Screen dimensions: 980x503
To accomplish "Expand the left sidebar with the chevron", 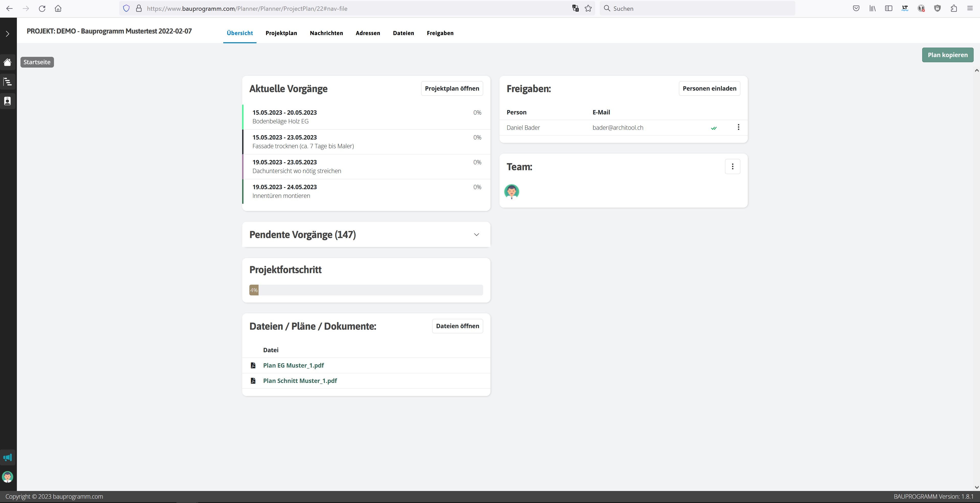I will (x=8, y=34).
